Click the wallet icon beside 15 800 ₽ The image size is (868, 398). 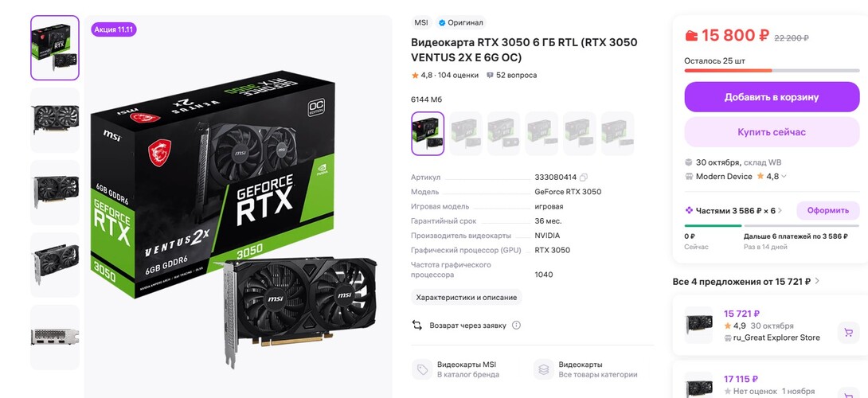coord(691,36)
